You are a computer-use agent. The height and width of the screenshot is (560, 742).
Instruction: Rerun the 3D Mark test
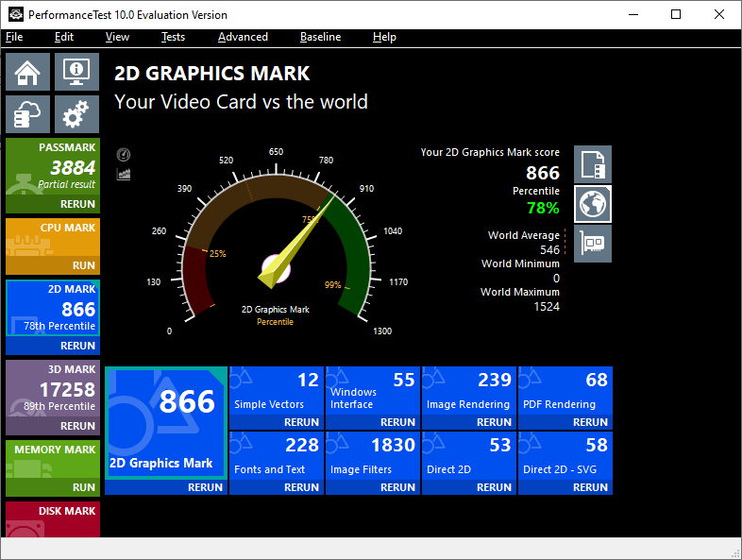(53, 426)
